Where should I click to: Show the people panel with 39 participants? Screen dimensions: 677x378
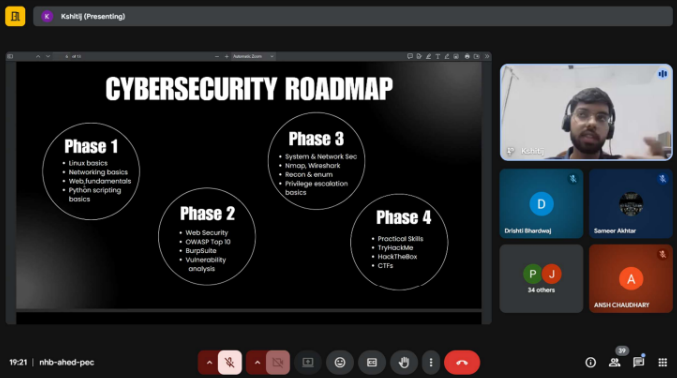(614, 362)
